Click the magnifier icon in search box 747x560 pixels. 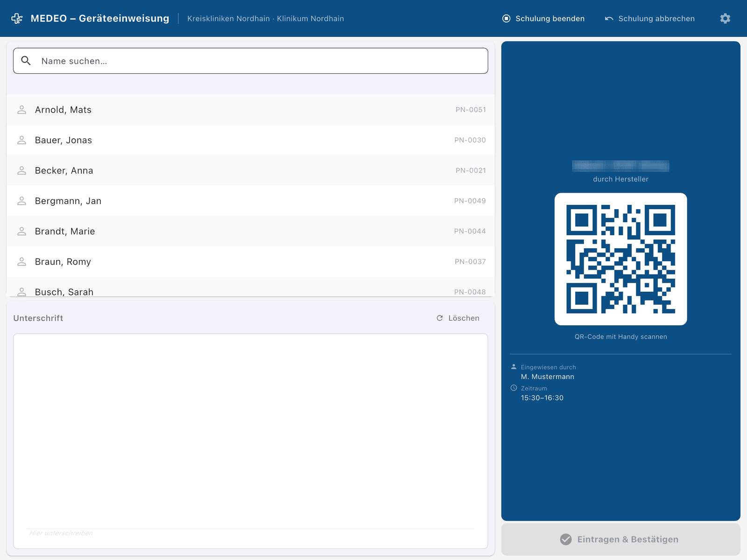pos(26,61)
